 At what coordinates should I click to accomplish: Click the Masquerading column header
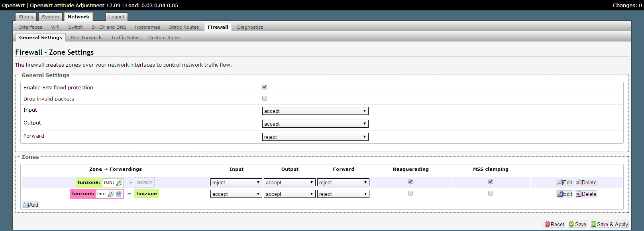pyautogui.click(x=410, y=169)
